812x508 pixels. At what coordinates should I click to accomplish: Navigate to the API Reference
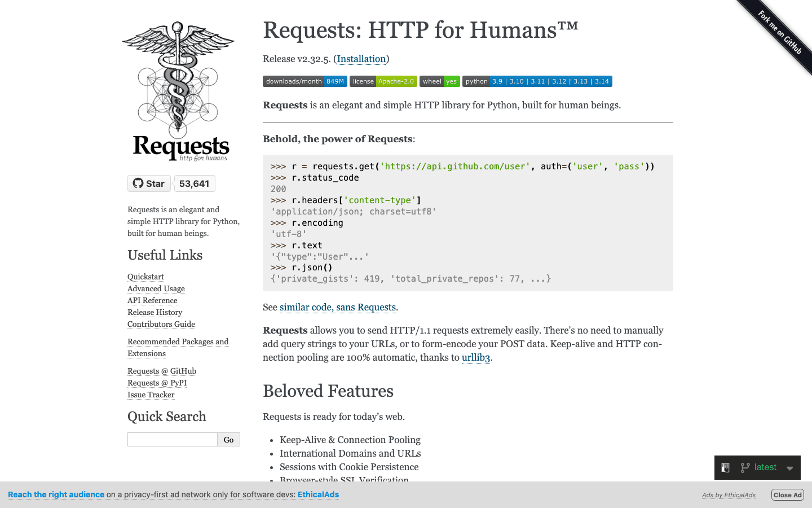coord(152,300)
